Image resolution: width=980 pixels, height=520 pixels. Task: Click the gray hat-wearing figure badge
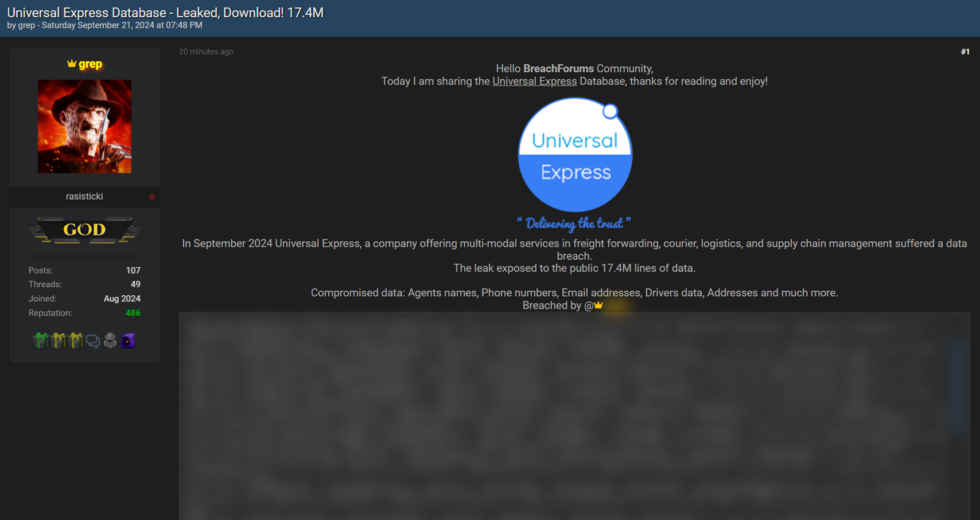110,341
